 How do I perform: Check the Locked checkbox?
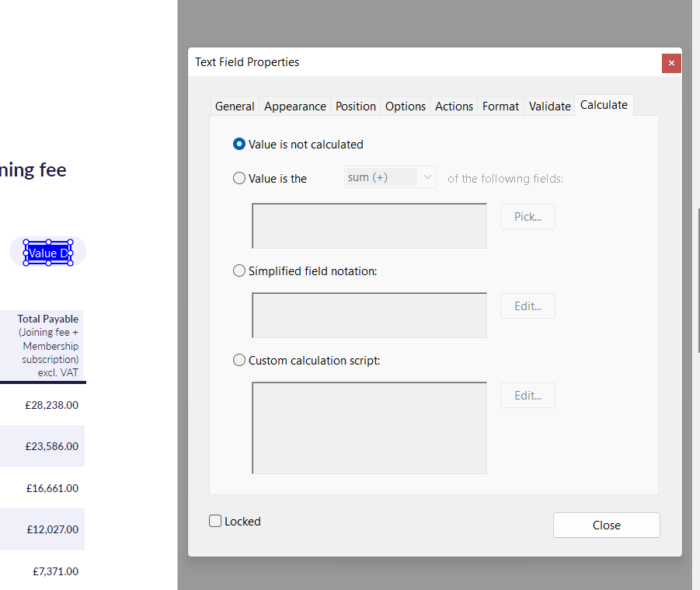click(x=215, y=521)
